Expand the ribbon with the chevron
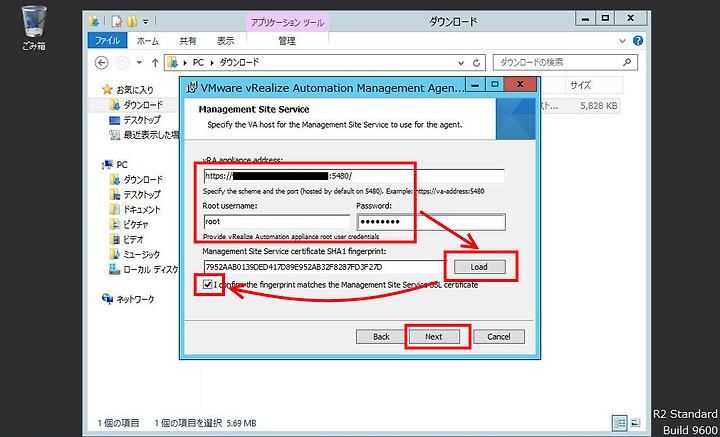This screenshot has height=437, width=720. 622,41
